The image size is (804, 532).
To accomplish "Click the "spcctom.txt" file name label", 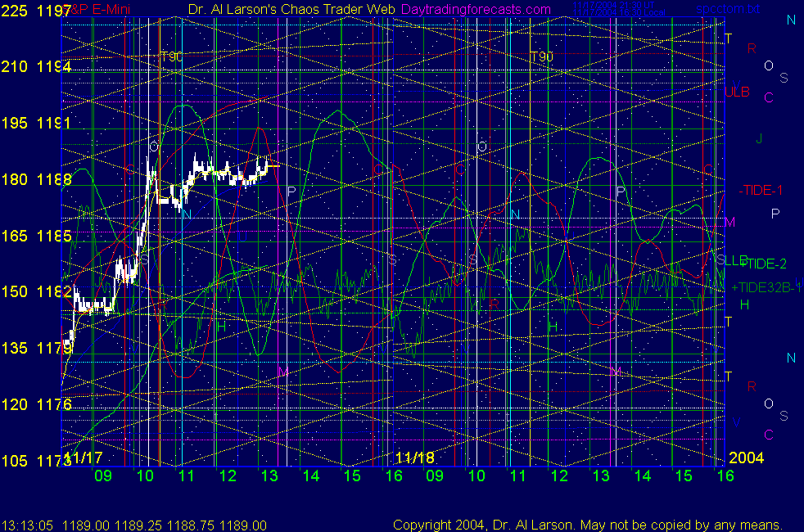I will (728, 9).
